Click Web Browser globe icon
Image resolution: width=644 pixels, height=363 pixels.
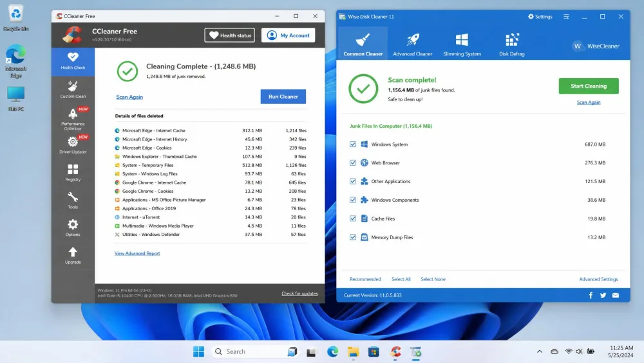[x=365, y=162]
